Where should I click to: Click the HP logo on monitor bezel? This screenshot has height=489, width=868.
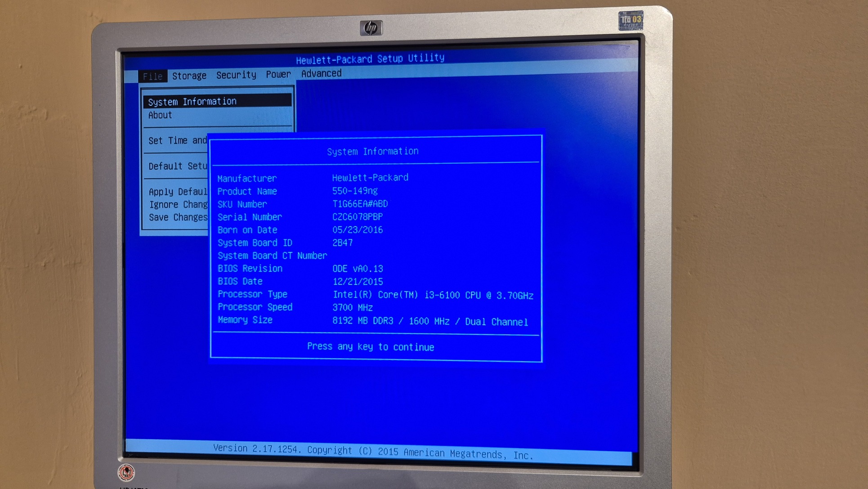click(x=371, y=28)
